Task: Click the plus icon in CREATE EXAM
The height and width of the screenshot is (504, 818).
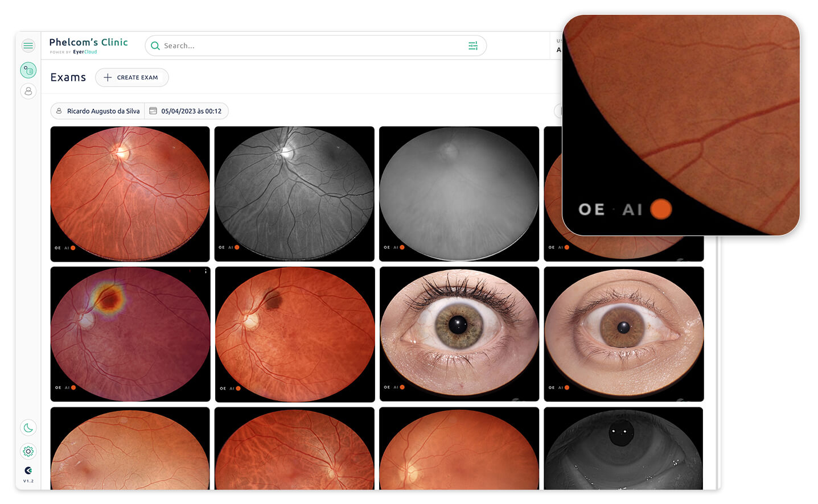Action: pos(108,77)
